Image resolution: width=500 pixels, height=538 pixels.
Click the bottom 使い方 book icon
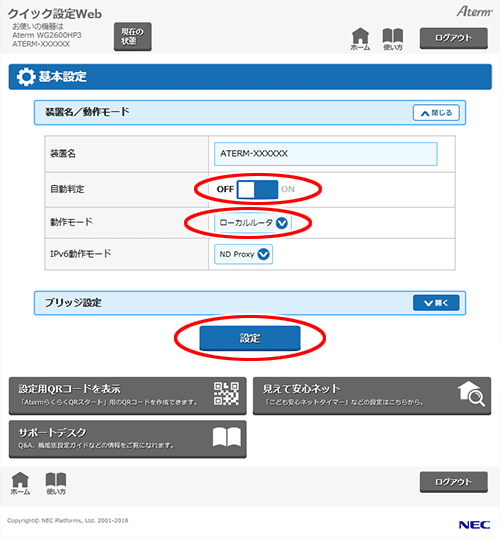pyautogui.click(x=56, y=483)
